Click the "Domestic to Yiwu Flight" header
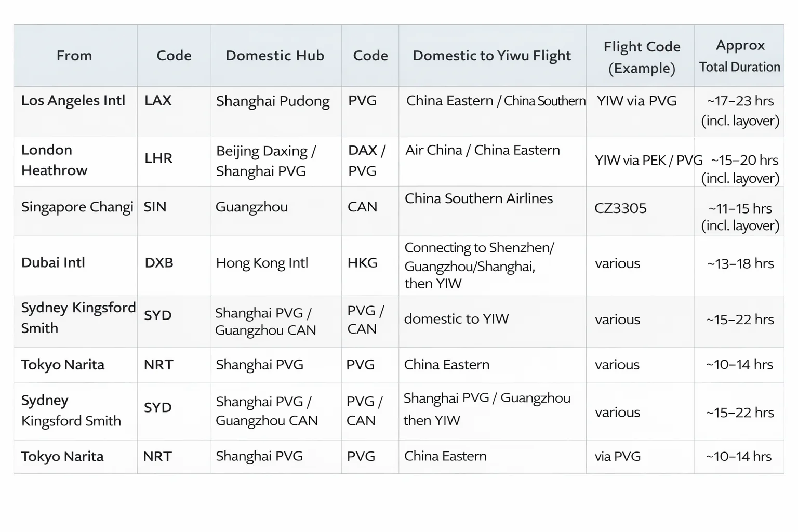The image size is (798, 532). pos(491,56)
